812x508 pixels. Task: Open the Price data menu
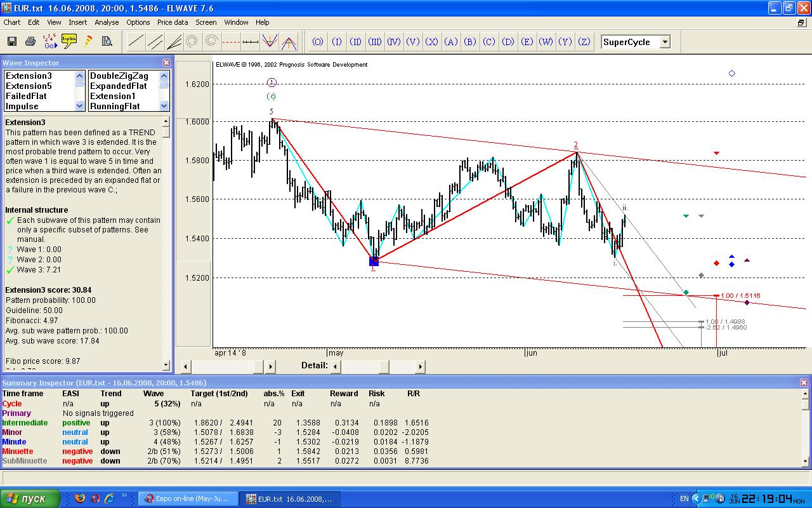tap(173, 22)
